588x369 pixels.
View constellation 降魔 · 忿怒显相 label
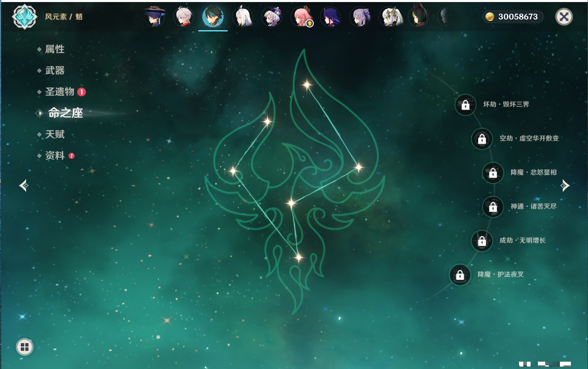click(533, 172)
